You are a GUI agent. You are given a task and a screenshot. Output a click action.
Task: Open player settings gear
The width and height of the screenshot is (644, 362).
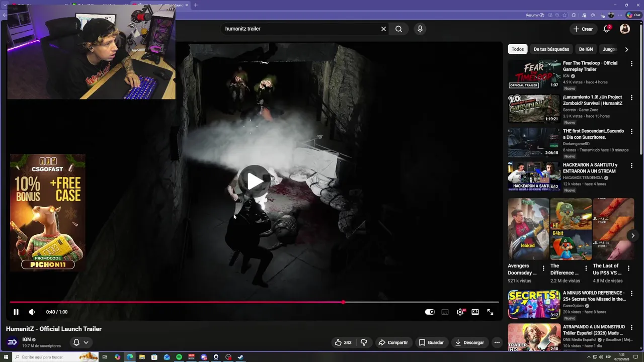[460, 312]
